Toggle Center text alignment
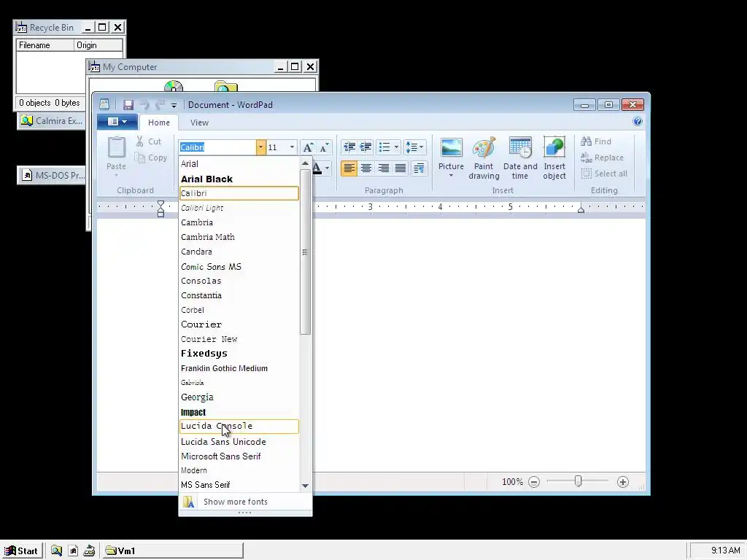Image resolution: width=747 pixels, height=560 pixels. (366, 168)
